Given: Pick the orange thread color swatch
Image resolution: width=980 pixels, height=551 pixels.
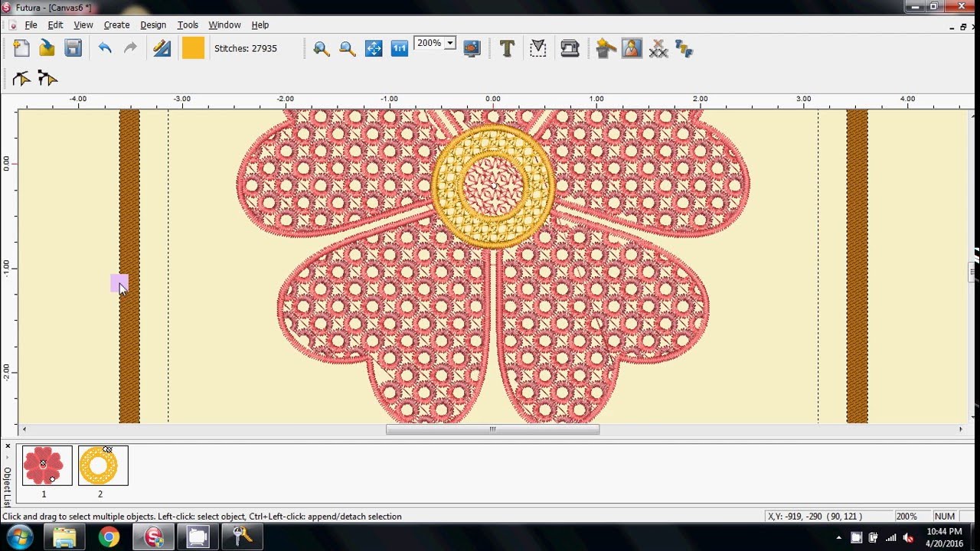Looking at the screenshot, I should (x=193, y=48).
